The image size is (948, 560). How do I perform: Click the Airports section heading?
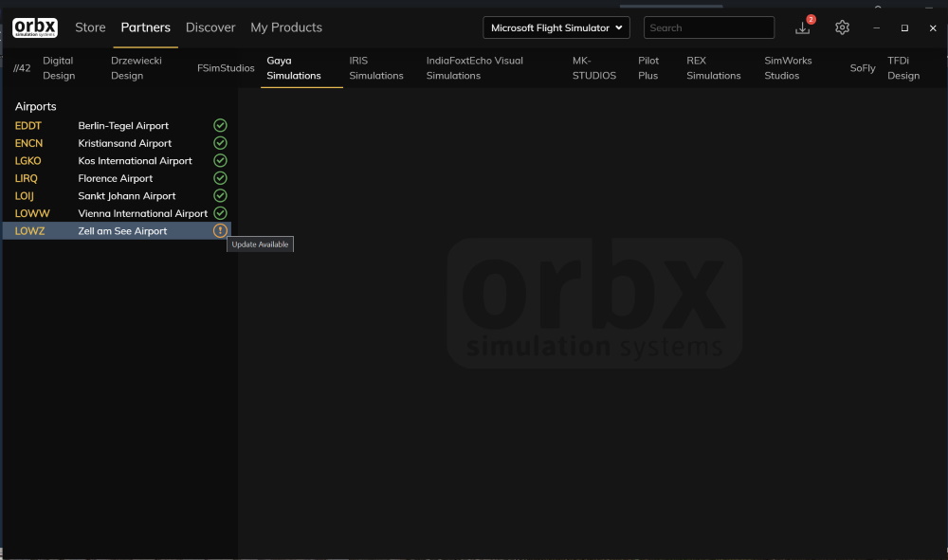[36, 106]
